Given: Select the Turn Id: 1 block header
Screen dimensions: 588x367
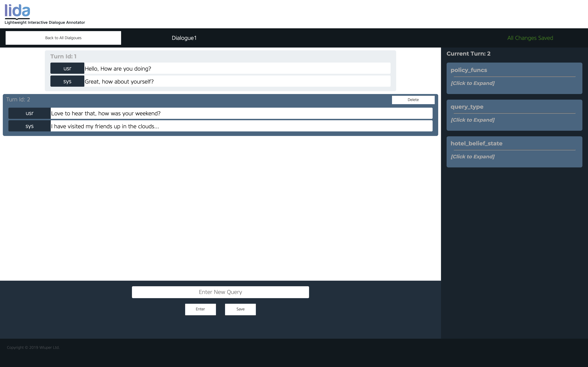Looking at the screenshot, I should pos(63,56).
